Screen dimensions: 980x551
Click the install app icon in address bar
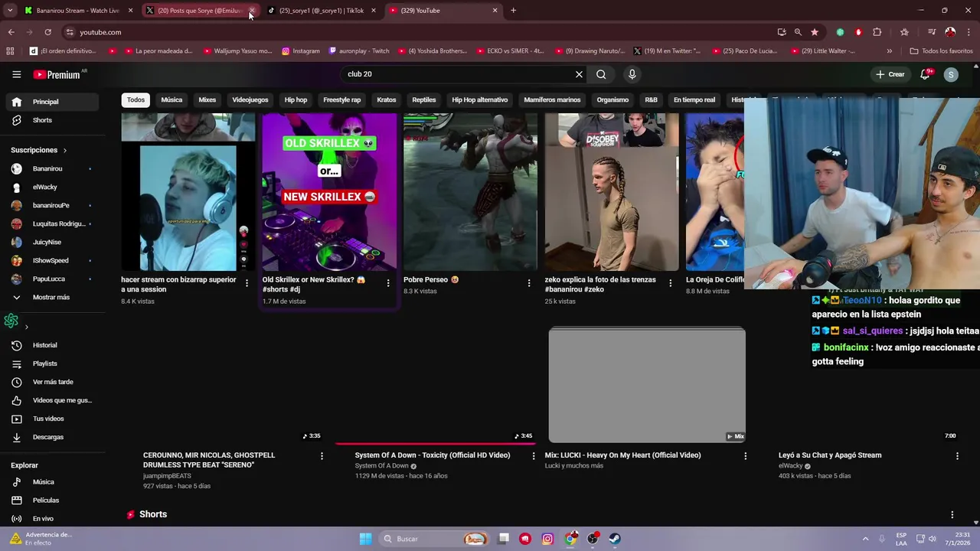(781, 32)
